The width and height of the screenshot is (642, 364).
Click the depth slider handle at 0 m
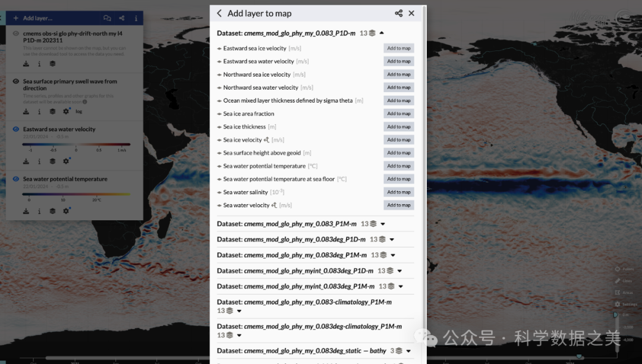pos(616,314)
